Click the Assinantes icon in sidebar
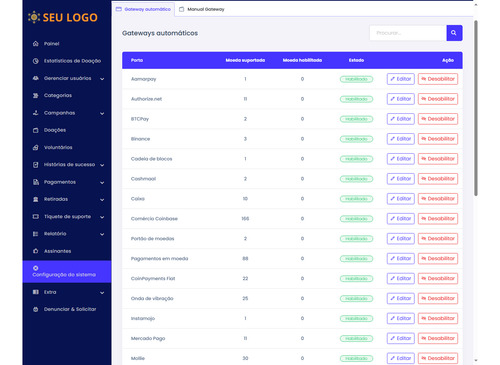This screenshot has width=500, height=365. pyautogui.click(x=36, y=251)
